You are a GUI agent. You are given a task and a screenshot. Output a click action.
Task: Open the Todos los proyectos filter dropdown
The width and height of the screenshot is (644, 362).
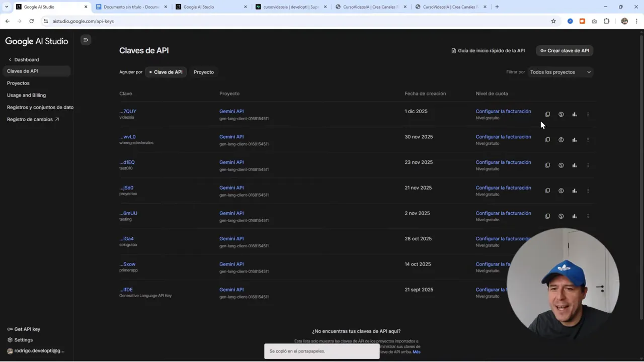[560, 72]
